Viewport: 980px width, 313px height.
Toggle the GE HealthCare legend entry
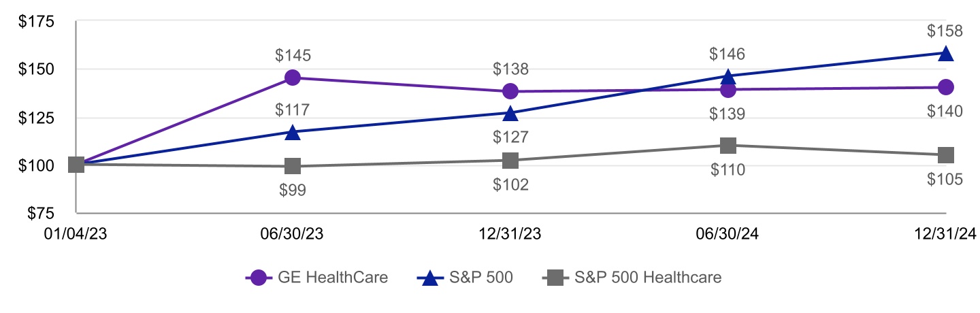point(317,278)
